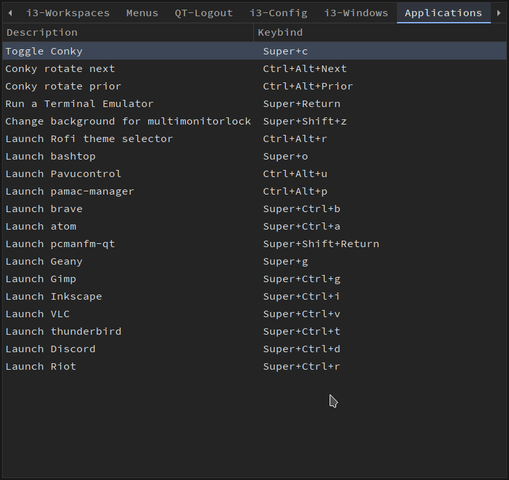Select the Conky rotate next row
Image resolution: width=509 pixels, height=480 pixels.
tap(255, 69)
